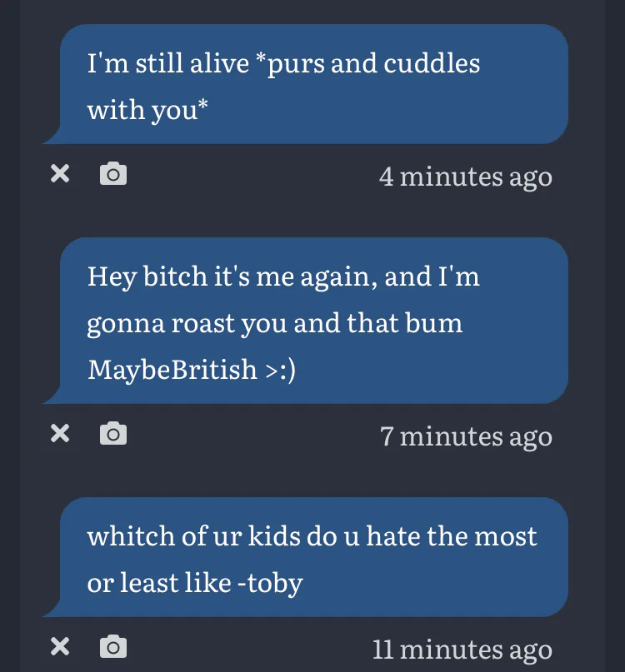Open the "11 minutes ago" timestamp link
The width and height of the screenshot is (625, 672).
pyautogui.click(x=462, y=649)
